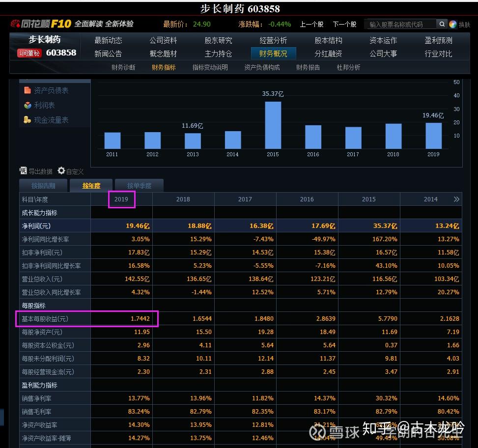This screenshot has height=448, width=478.
Task: Click the 每股经营现金流(元) row label
Action: (x=48, y=372)
